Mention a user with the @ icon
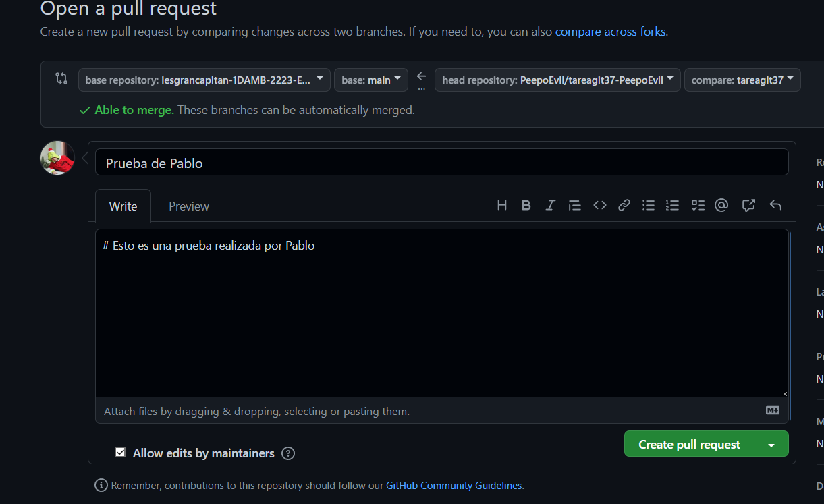 click(x=721, y=205)
